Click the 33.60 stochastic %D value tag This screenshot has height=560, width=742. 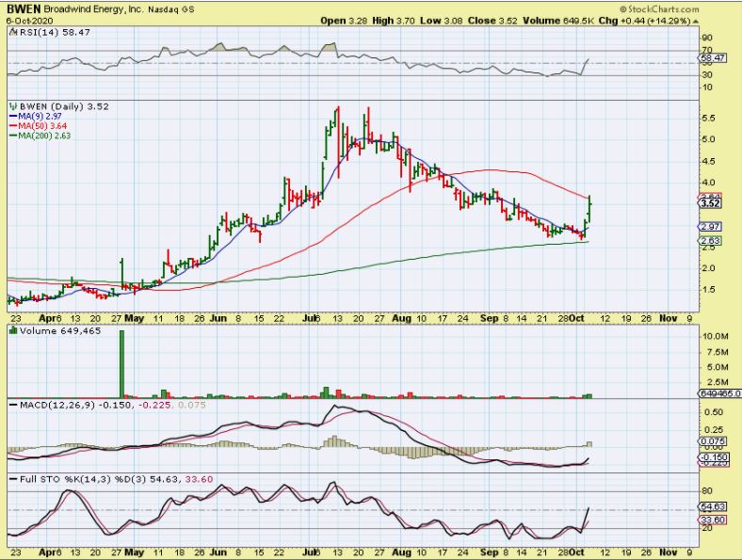coord(712,520)
